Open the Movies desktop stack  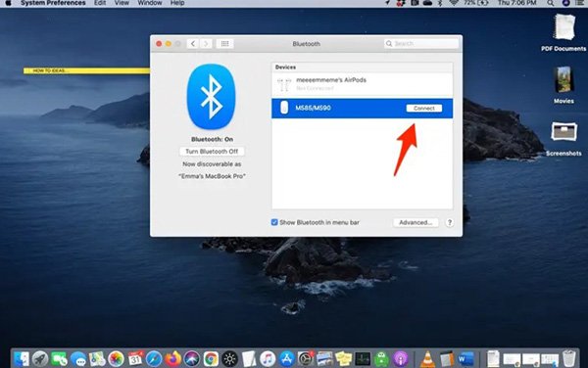pos(563,85)
